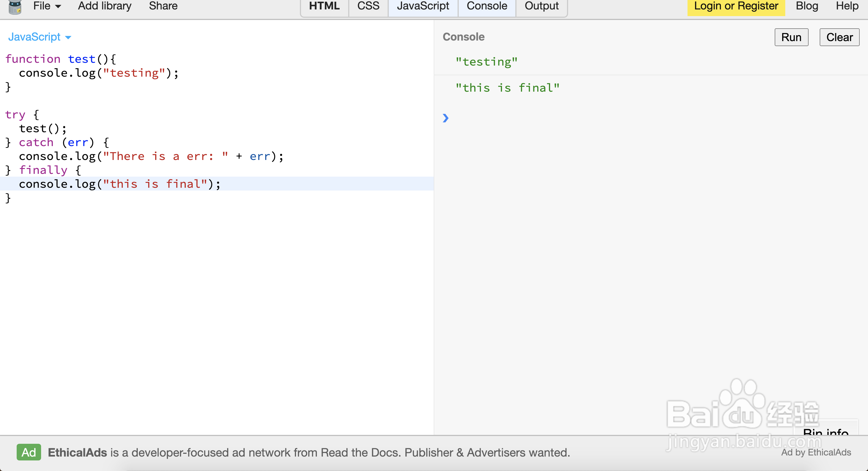The width and height of the screenshot is (868, 471).
Task: Toggle the Output panel tab
Action: pos(541,6)
